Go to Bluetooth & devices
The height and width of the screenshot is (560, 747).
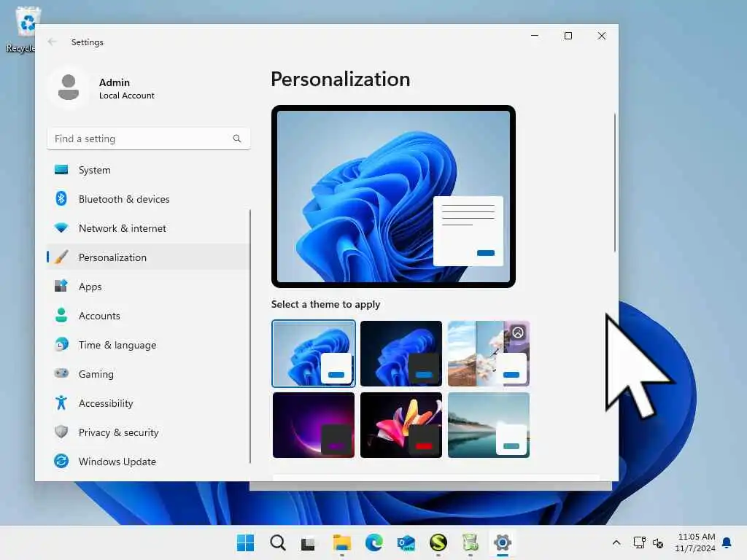(148, 199)
